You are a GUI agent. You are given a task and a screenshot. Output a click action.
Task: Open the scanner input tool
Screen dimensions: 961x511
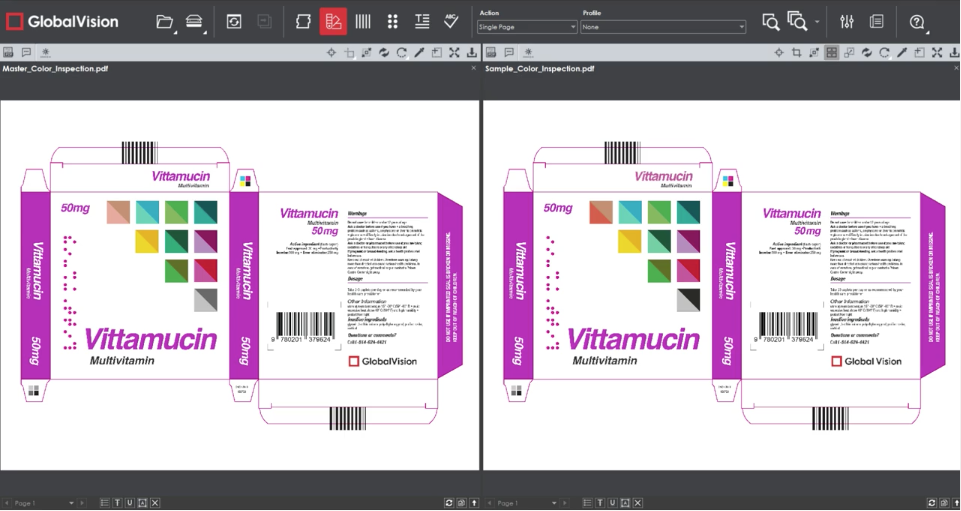coord(194,22)
